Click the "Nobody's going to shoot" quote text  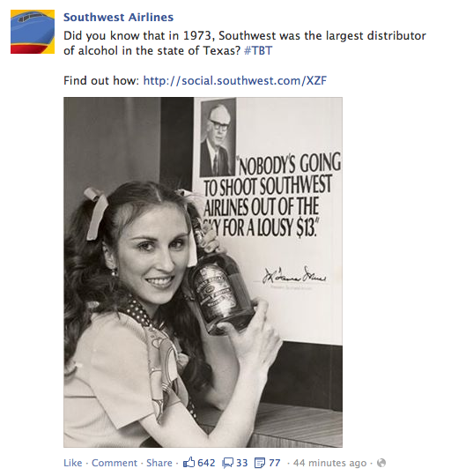(272, 196)
